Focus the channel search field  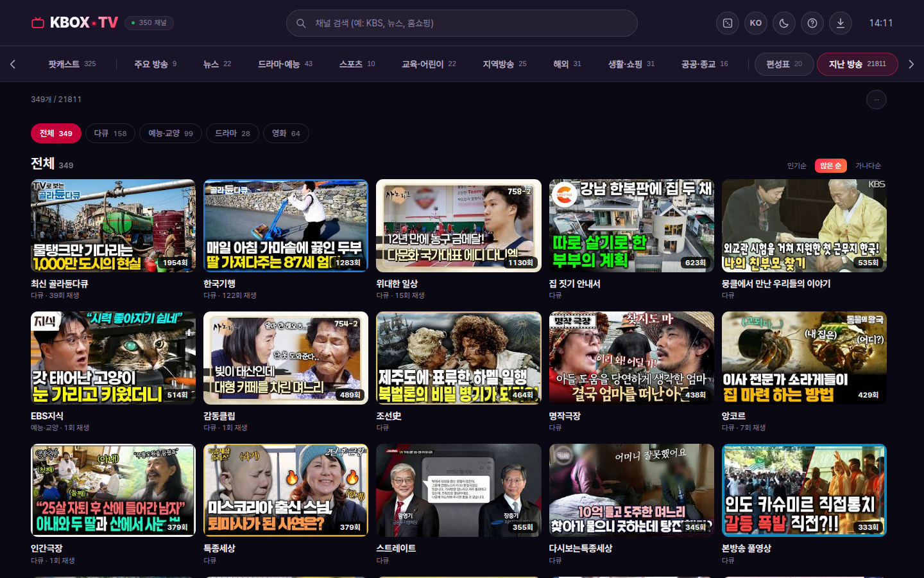462,23
